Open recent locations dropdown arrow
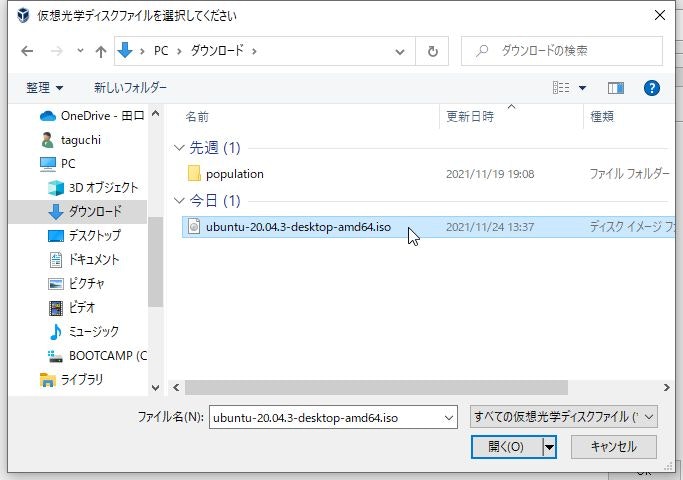The height and width of the screenshot is (480, 683). coord(80,51)
